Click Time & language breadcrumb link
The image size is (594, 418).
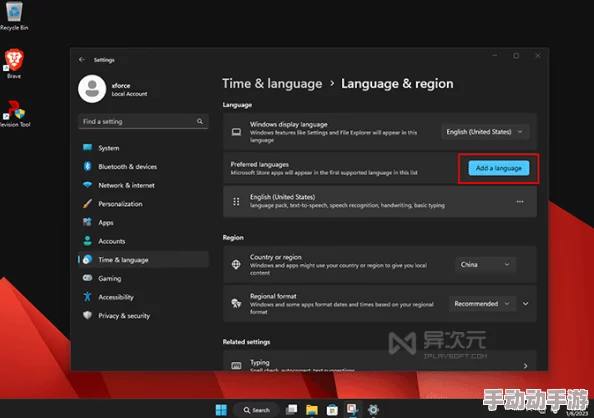(x=272, y=83)
